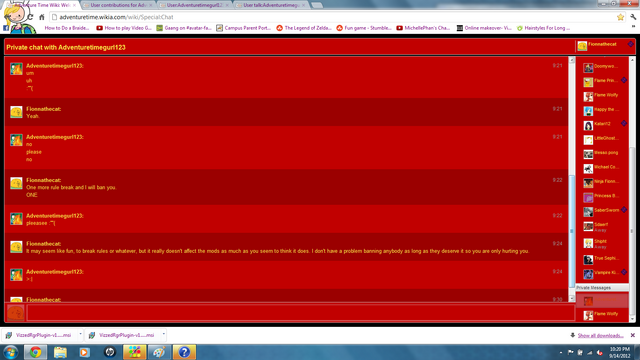Open Paint taskbar icon
This screenshot has height=360, width=640.
159,352
